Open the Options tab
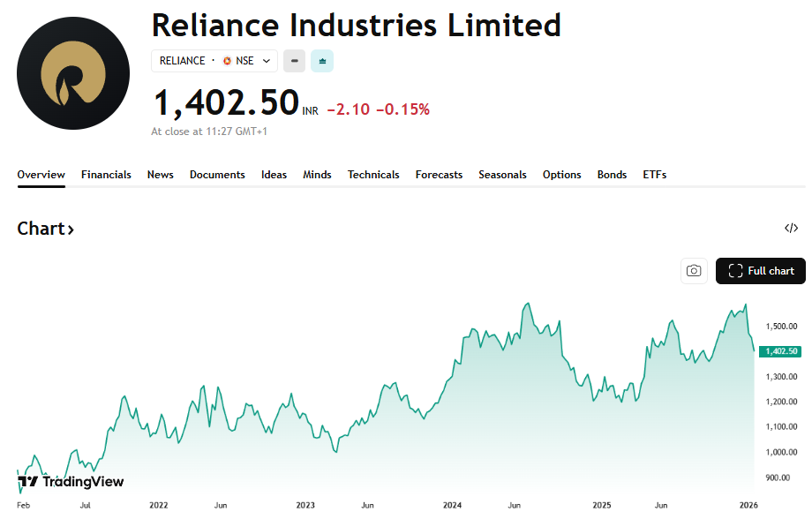 pyautogui.click(x=561, y=175)
